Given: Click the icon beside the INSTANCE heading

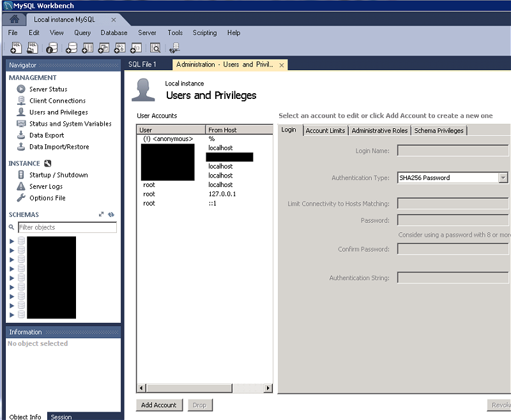Looking at the screenshot, I should (x=47, y=163).
